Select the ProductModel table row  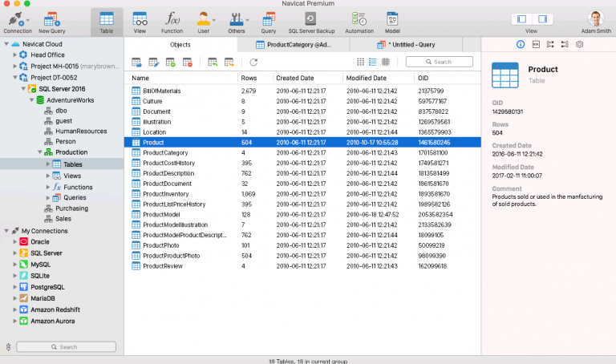(x=302, y=214)
